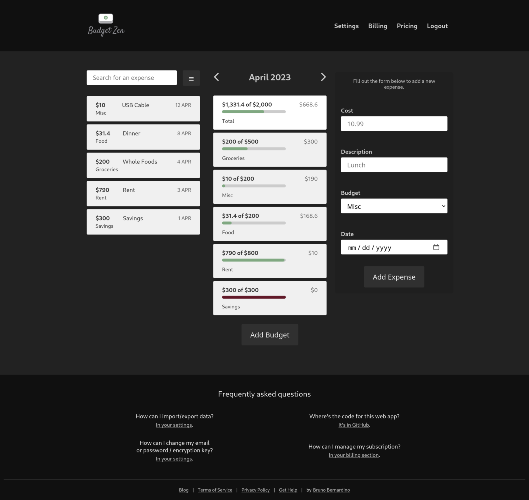Open the Blog footer link

pyautogui.click(x=184, y=490)
